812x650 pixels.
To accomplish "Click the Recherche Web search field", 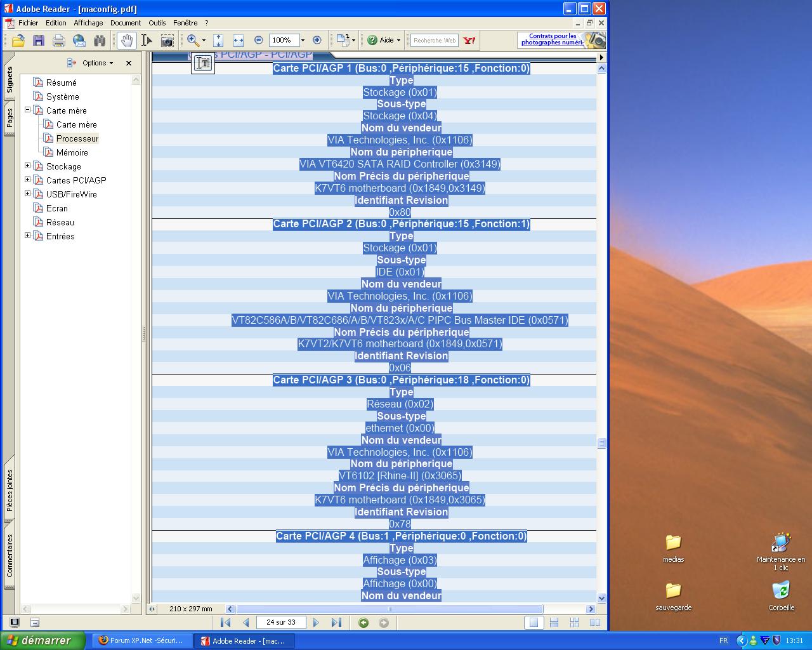I will pyautogui.click(x=435, y=41).
